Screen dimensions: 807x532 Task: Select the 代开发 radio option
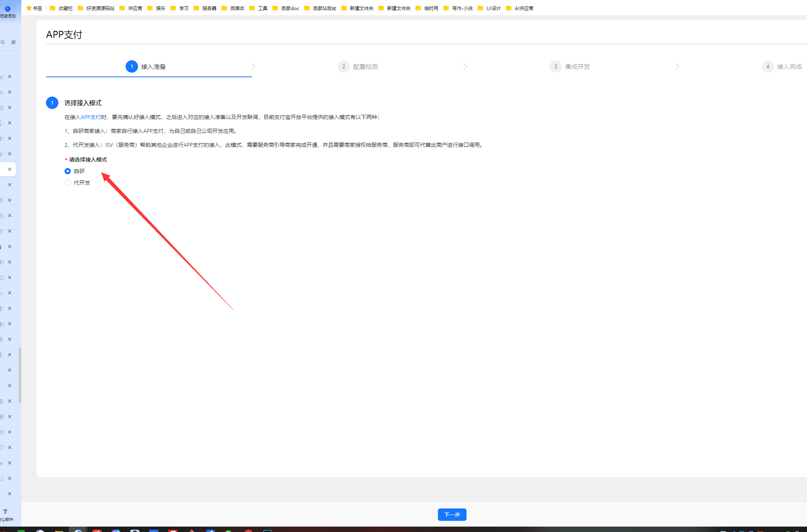68,183
